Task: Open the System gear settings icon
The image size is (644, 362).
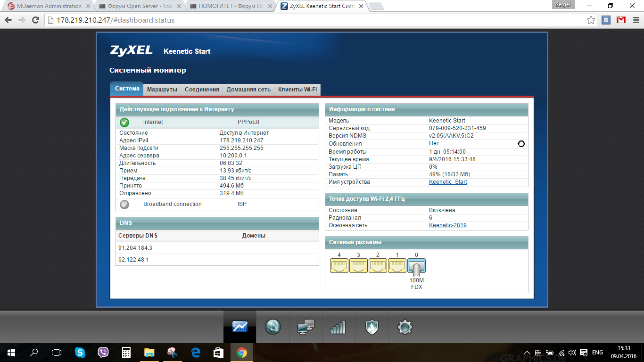Action: point(405,327)
